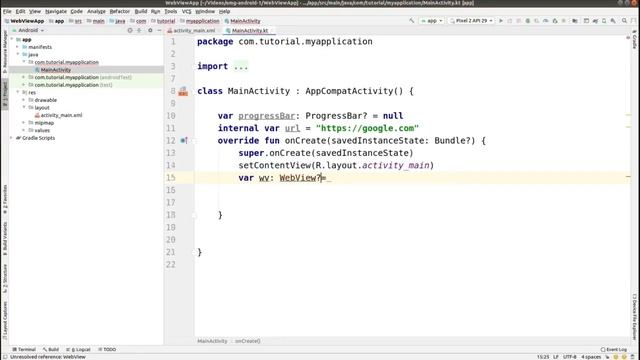Toggle the Favorites side panel
This screenshot has height=360, width=640.
(4, 199)
